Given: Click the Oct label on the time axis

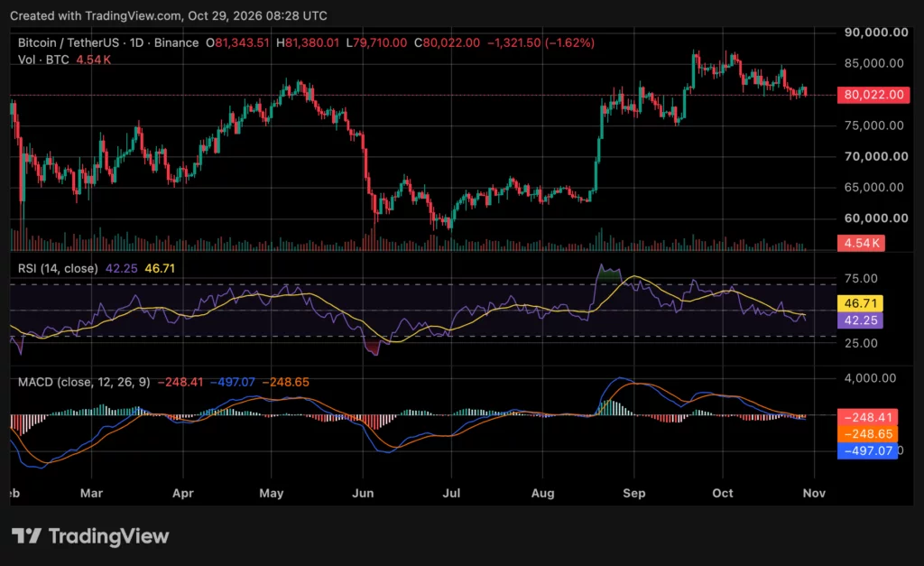Looking at the screenshot, I should (x=723, y=493).
